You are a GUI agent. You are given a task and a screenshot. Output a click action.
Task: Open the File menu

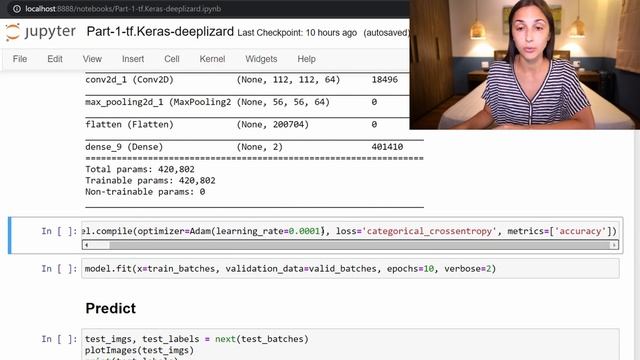[x=20, y=59]
